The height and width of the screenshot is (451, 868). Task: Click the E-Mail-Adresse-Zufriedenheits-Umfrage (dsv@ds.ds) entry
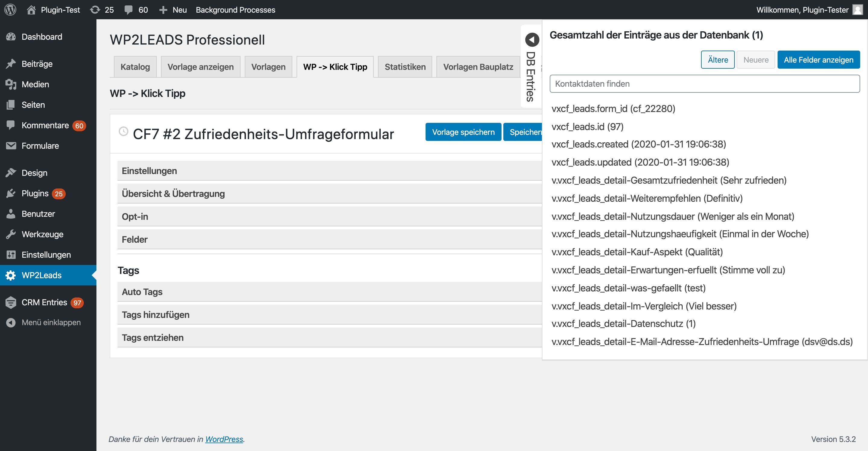(x=702, y=342)
